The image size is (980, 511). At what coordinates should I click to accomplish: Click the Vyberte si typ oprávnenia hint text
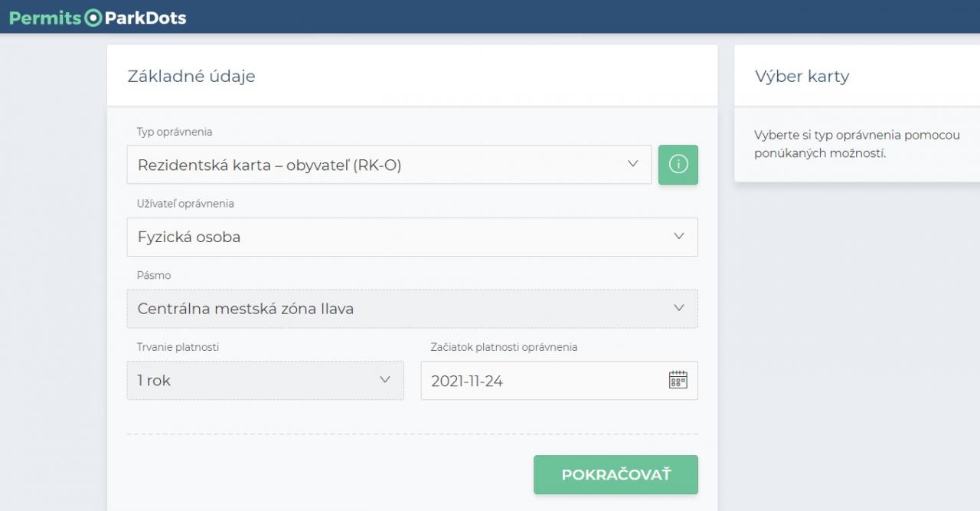856,144
